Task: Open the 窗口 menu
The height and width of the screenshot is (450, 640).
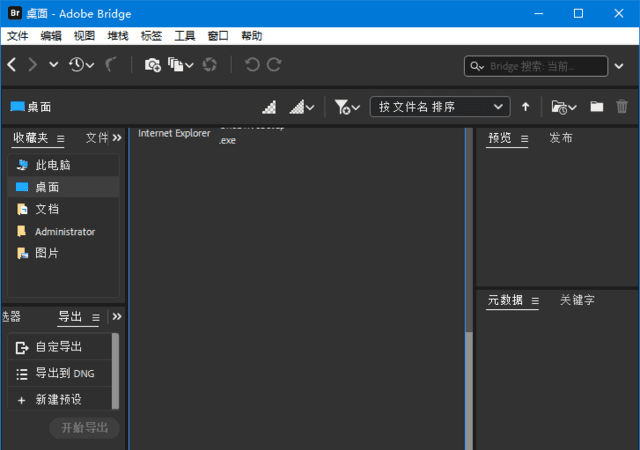Action: pyautogui.click(x=218, y=36)
